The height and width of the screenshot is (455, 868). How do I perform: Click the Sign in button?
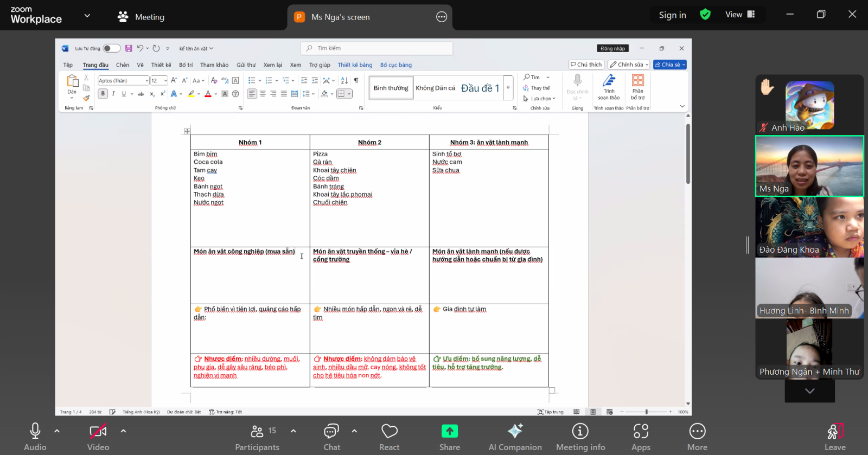[672, 15]
